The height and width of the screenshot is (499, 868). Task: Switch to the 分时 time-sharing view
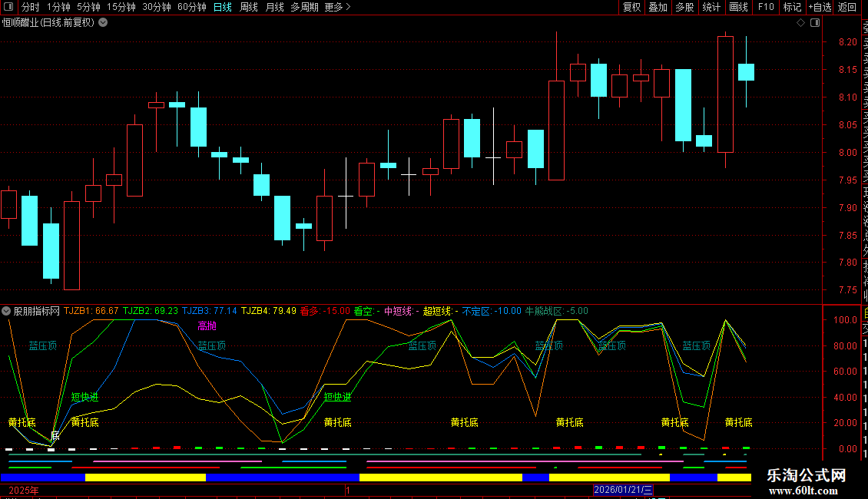(x=31, y=7)
